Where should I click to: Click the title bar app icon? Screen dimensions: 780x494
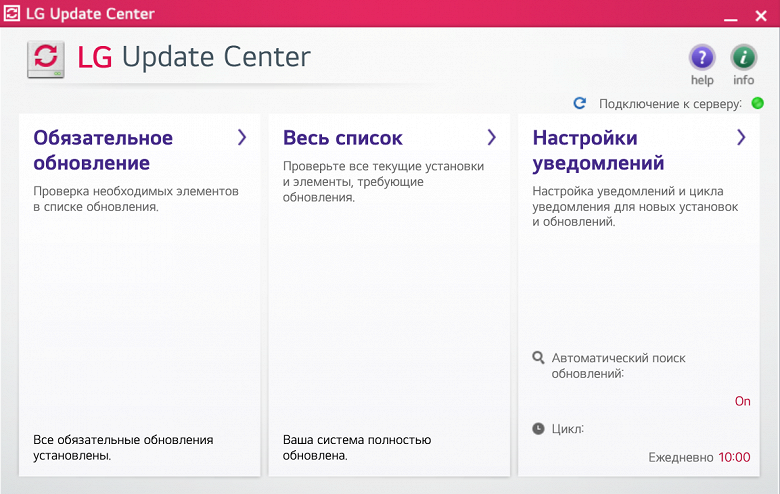point(11,13)
